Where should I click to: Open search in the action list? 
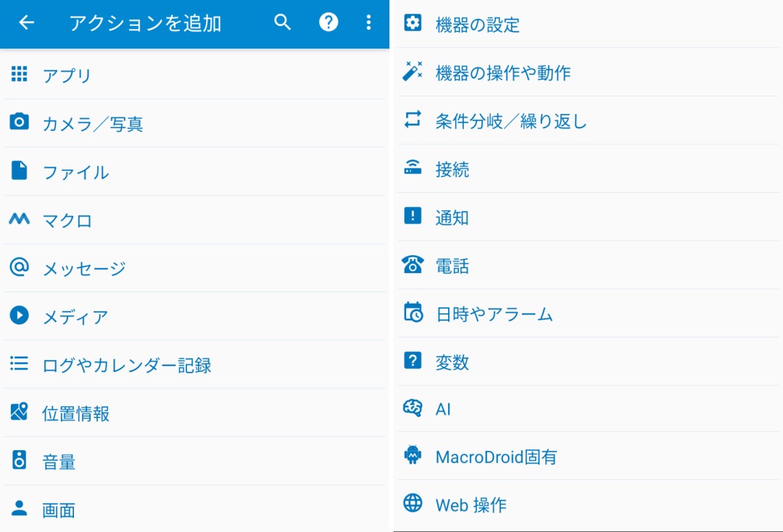point(282,22)
